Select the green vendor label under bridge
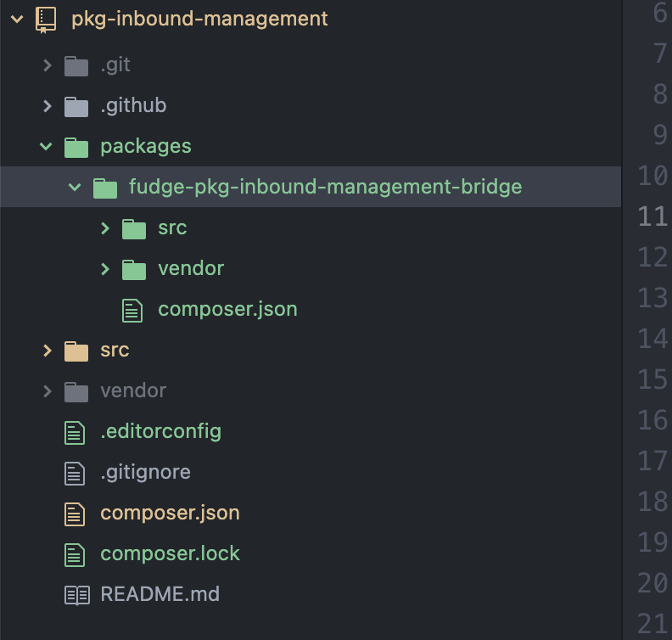 tap(191, 269)
